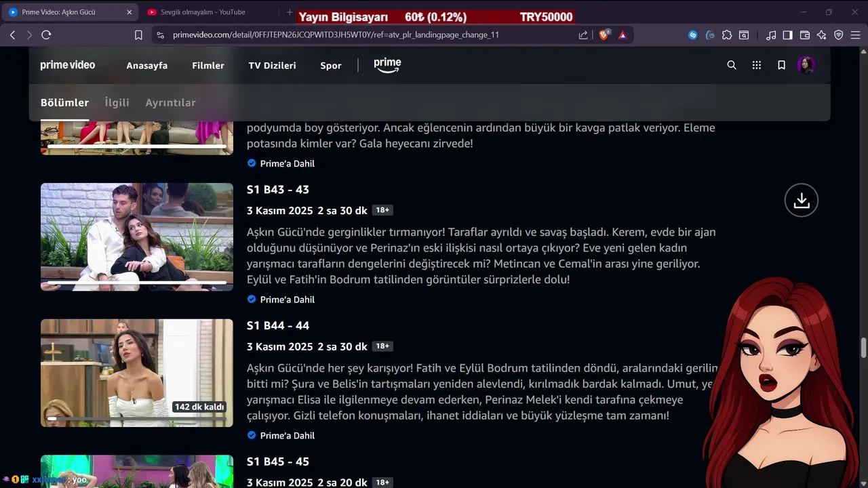Open the TV Dizileri menu item
This screenshot has height=488, width=868.
(272, 65)
